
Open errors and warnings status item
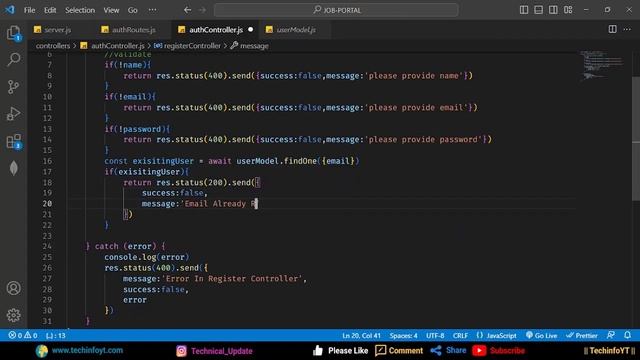click(x=23, y=336)
